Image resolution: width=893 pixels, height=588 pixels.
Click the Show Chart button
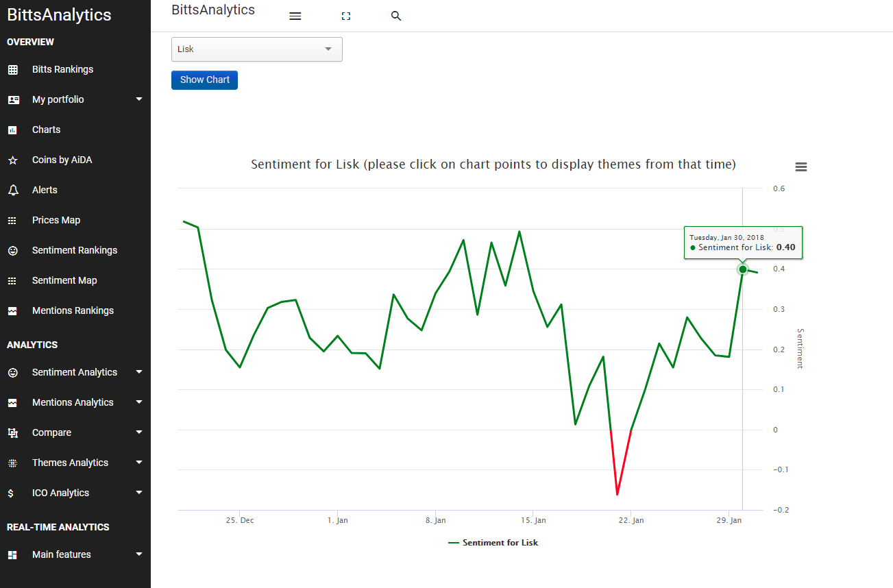click(x=204, y=79)
